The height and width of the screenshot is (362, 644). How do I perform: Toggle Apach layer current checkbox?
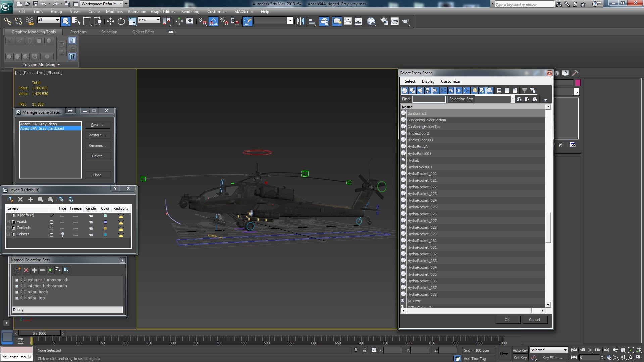51,222
